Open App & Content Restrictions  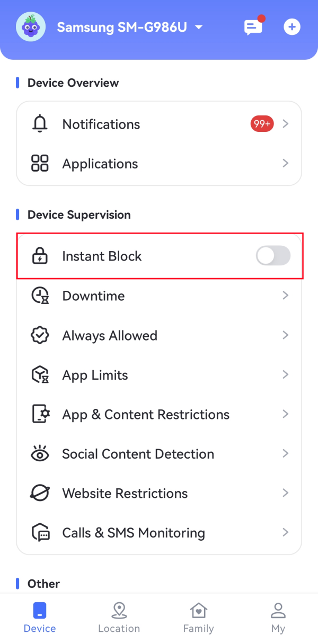pyautogui.click(x=159, y=414)
